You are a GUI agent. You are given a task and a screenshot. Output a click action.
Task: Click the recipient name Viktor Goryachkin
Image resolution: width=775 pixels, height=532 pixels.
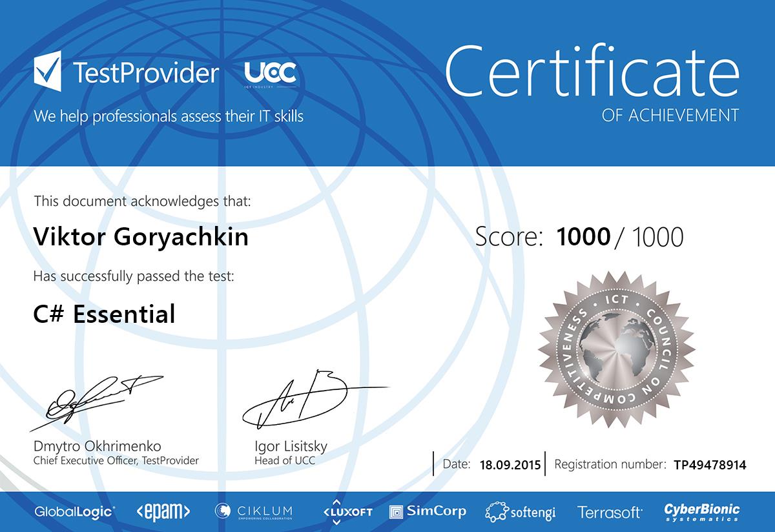point(141,238)
